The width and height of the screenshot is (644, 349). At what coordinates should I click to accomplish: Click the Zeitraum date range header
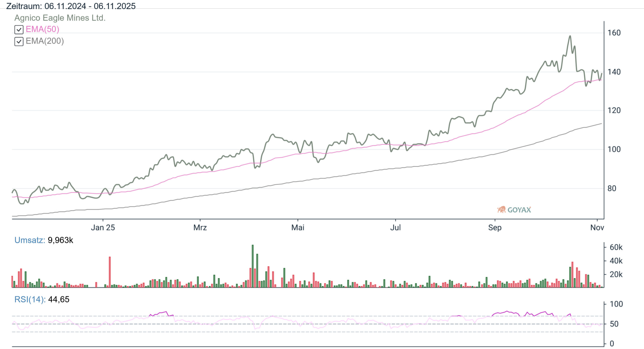[71, 6]
